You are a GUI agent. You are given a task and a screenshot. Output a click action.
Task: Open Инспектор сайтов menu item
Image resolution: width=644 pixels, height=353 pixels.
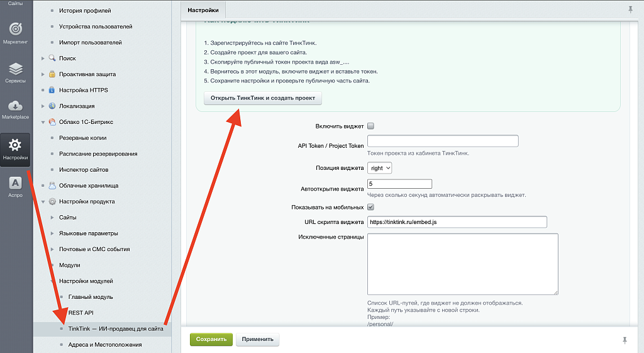(84, 170)
